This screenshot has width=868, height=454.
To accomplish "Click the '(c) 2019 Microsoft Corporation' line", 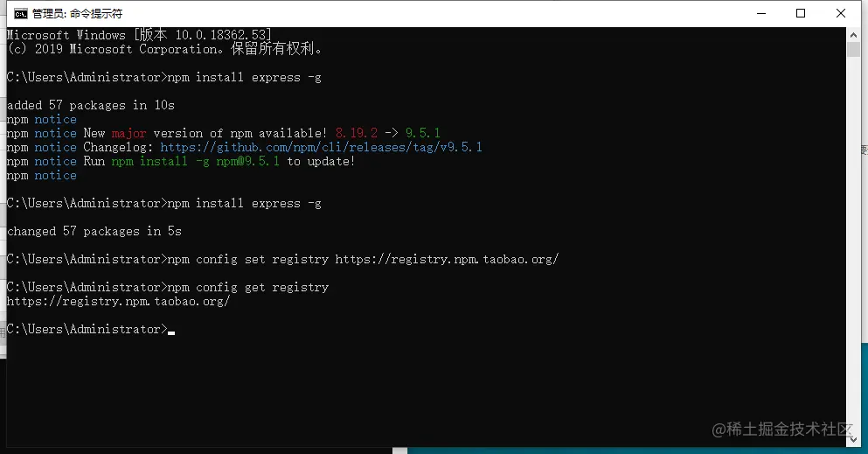I will (x=164, y=49).
